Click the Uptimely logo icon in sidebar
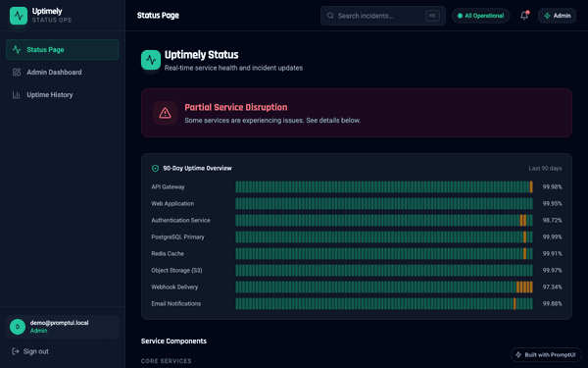Viewport: 588px width, 368px height. 19,16
